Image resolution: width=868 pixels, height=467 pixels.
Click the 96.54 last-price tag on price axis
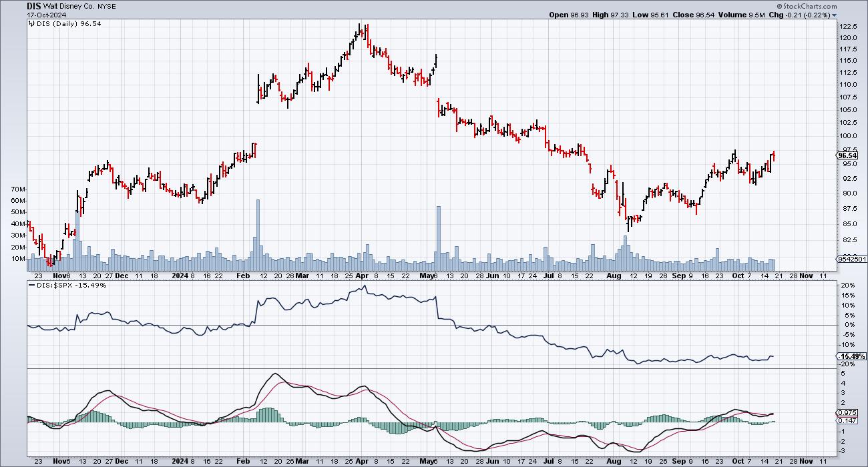[847, 155]
